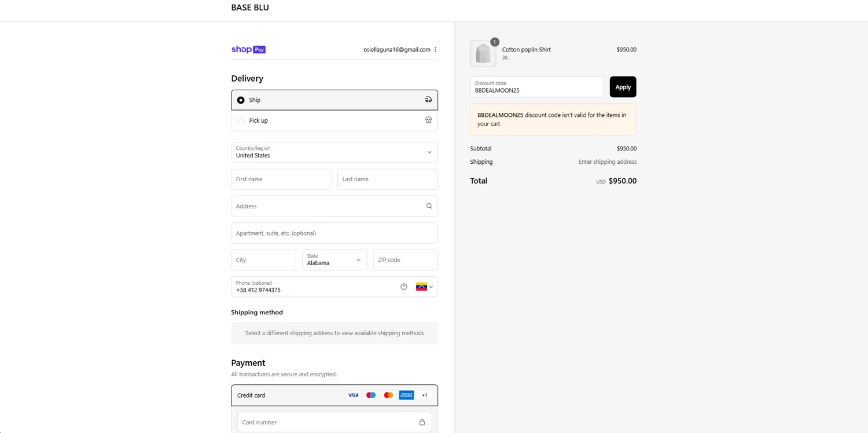Screen dimensions: 868x433
Task: Click the Maestro card logo
Action: click(x=371, y=395)
